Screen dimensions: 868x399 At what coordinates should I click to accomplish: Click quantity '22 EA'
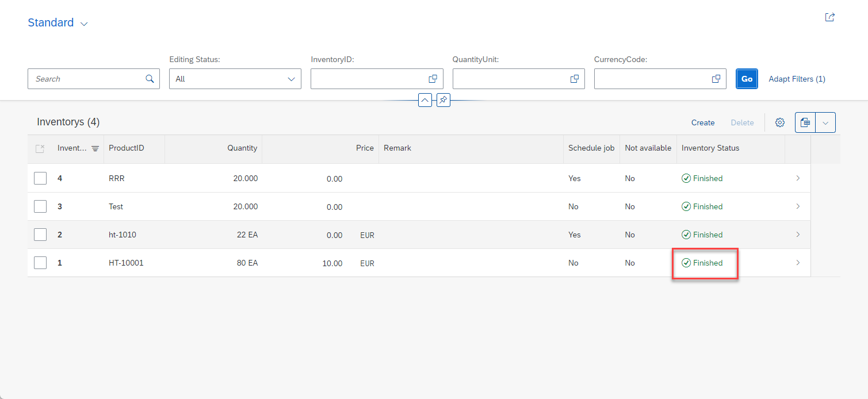247,235
